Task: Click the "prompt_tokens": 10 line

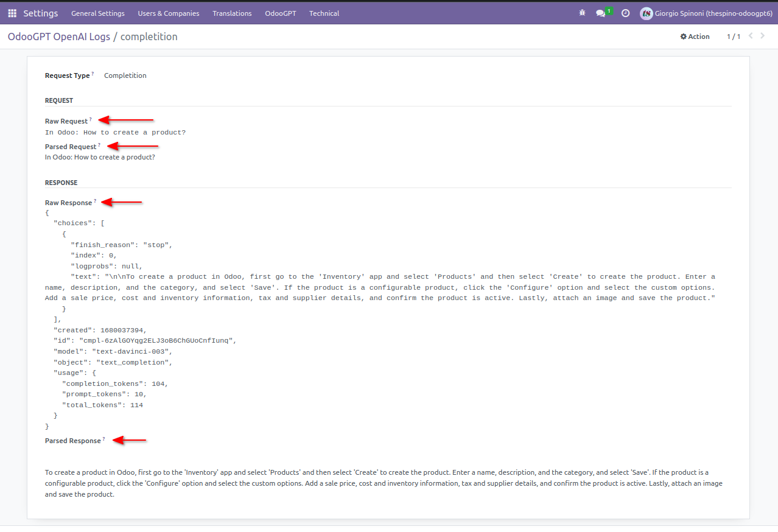Action: 105,394
